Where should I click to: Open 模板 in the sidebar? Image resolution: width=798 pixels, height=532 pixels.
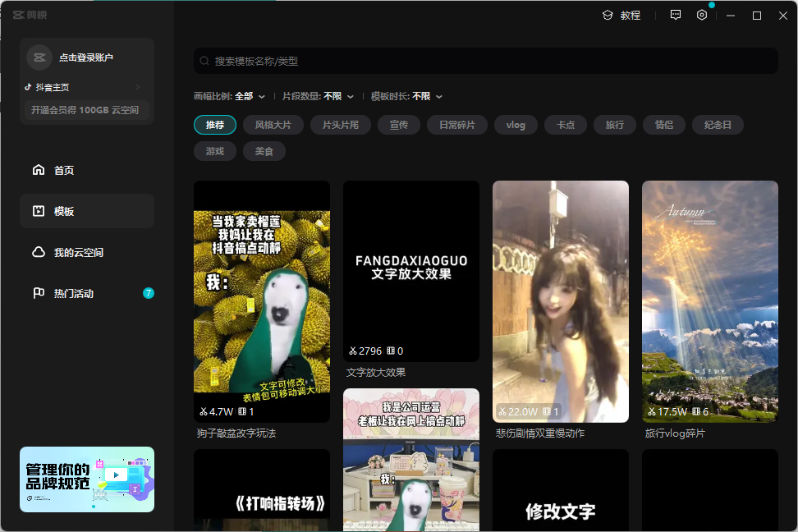(x=87, y=211)
